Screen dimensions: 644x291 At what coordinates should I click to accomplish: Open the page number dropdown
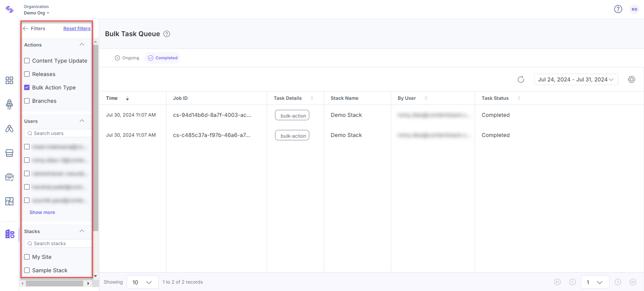tap(595, 282)
